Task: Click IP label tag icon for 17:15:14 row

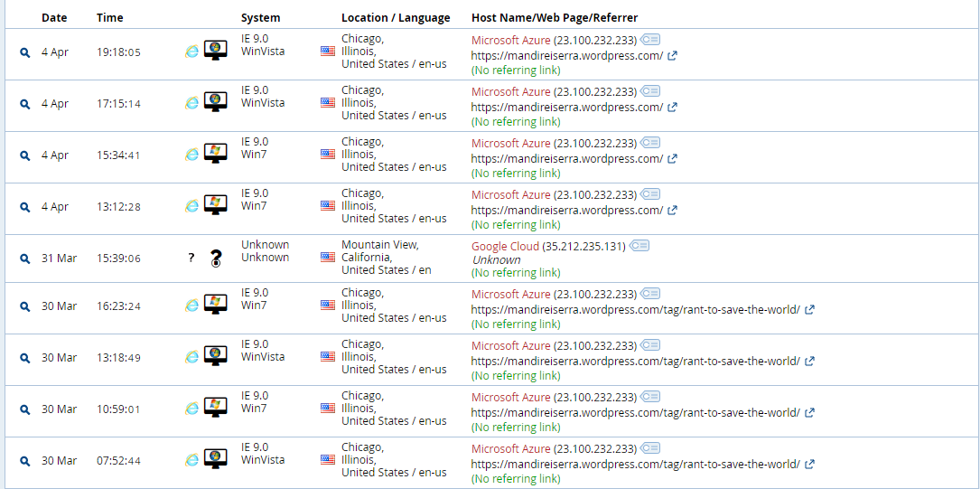Action: [650, 91]
